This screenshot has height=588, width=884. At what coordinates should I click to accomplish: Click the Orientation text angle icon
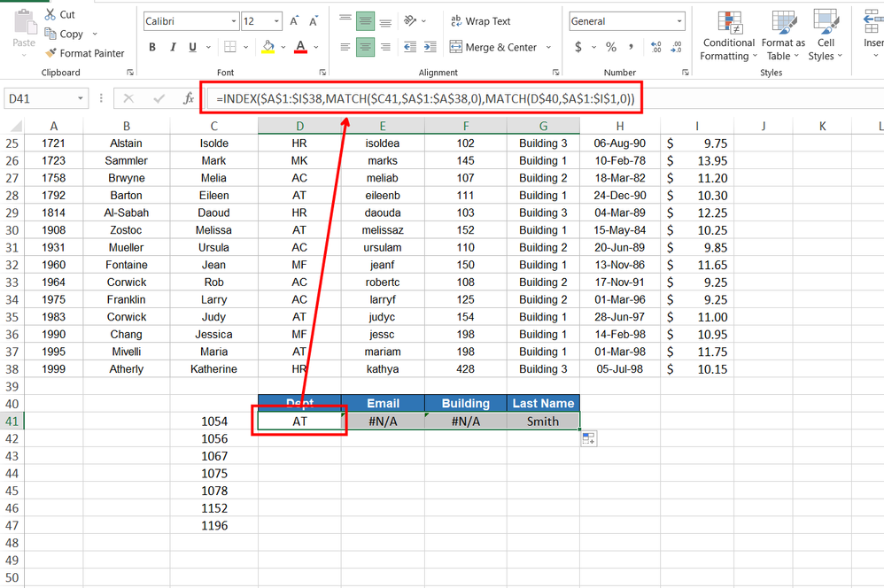pos(410,21)
